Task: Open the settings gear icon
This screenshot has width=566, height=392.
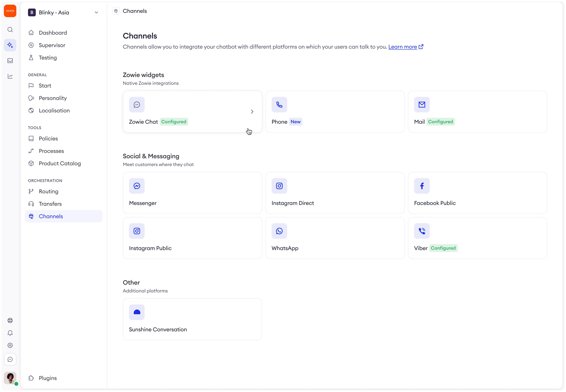Action: click(x=10, y=346)
